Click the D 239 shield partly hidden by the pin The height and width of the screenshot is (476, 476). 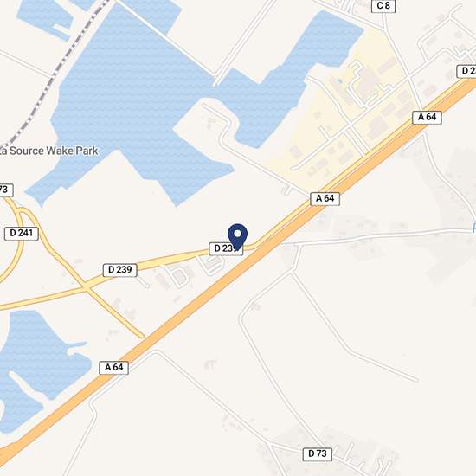[226, 248]
